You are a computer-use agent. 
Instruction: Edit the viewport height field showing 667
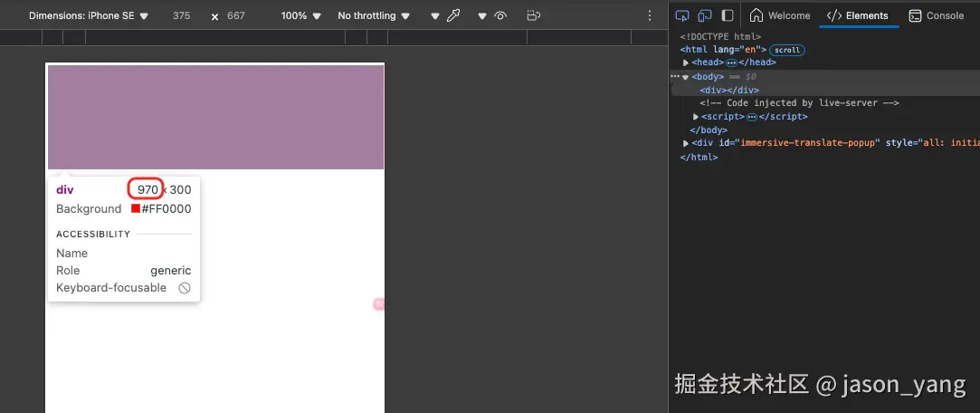tap(235, 15)
